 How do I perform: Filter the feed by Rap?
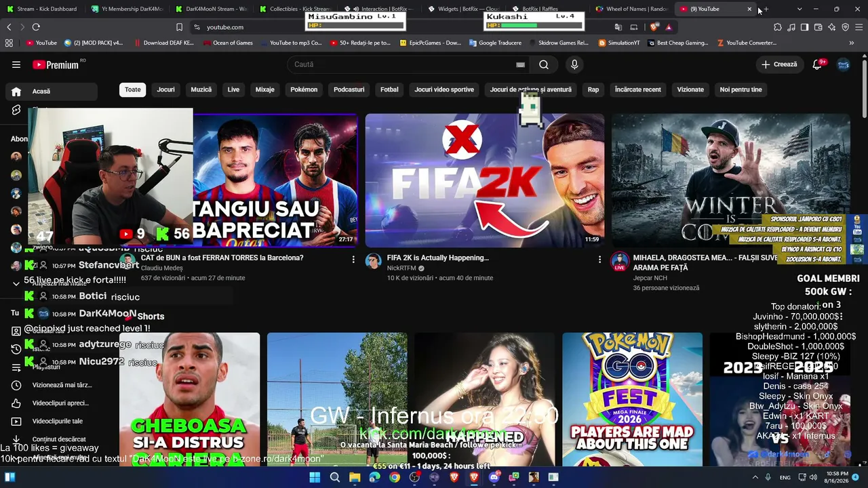(593, 89)
